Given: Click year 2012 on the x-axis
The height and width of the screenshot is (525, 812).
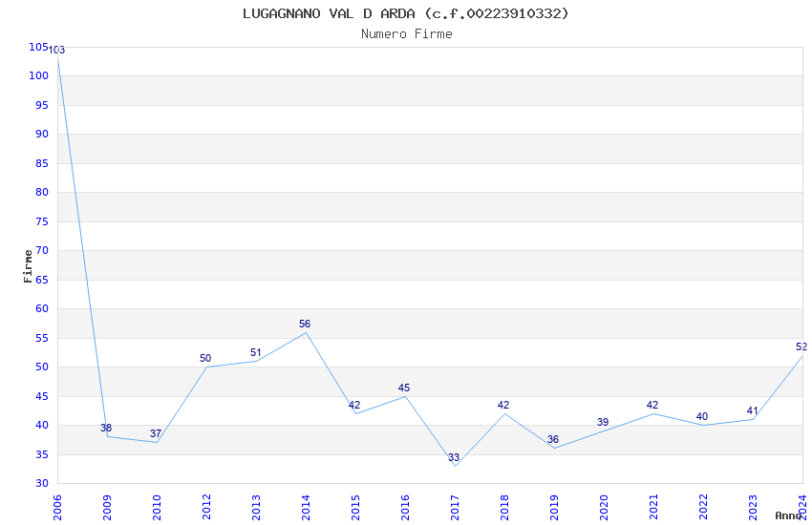Looking at the screenshot, I should point(206,508).
